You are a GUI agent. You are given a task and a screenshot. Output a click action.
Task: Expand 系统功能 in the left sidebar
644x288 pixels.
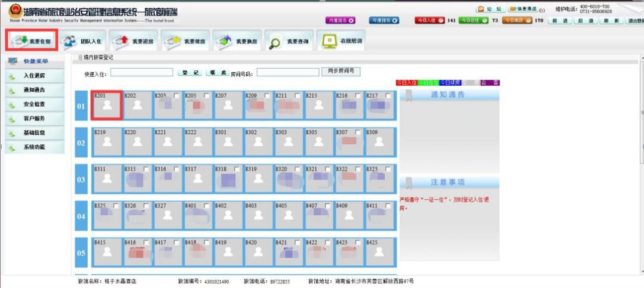pyautogui.click(x=34, y=147)
